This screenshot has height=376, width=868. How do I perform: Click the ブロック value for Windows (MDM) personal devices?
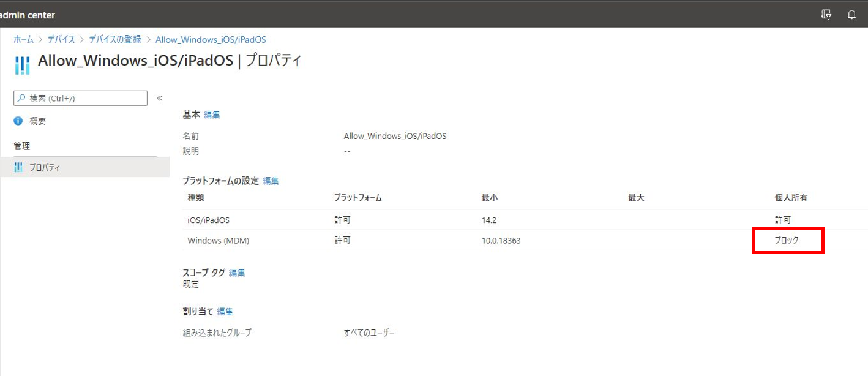tap(788, 240)
